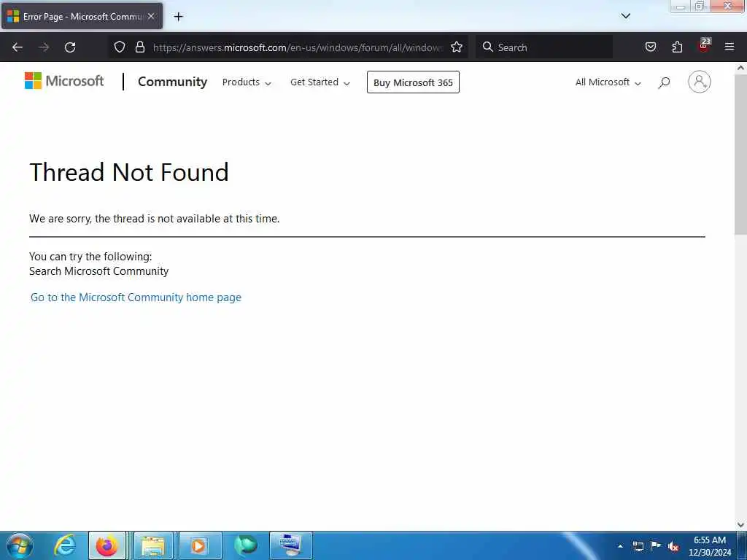The height and width of the screenshot is (560, 747).
Task: Open the on-screen keyboard taskbar icon
Action: point(290,545)
